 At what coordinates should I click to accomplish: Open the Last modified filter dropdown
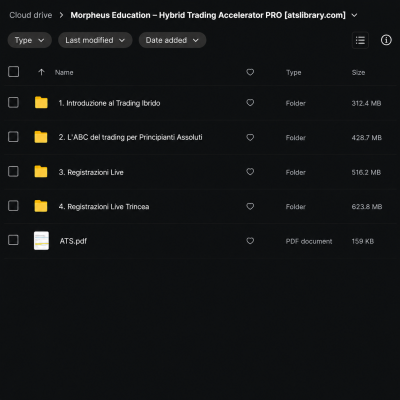[x=95, y=40]
